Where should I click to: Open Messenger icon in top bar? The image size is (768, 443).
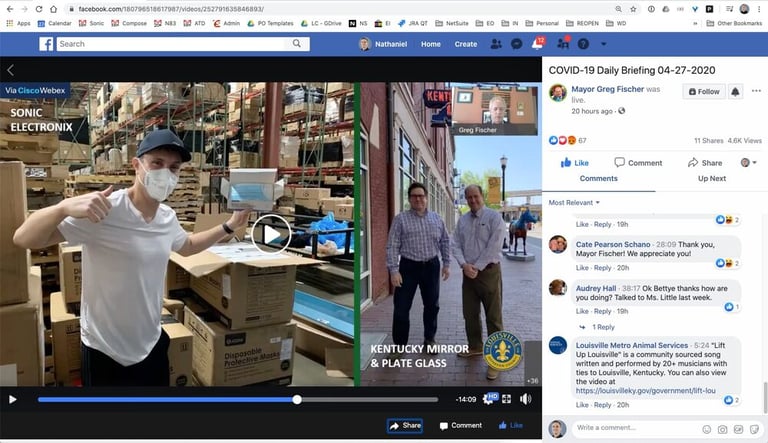516,44
